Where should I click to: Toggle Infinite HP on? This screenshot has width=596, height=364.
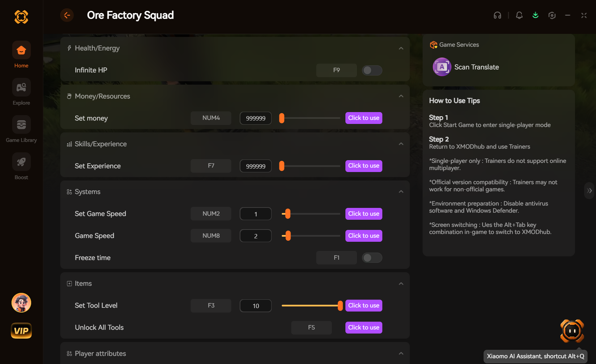pyautogui.click(x=372, y=70)
